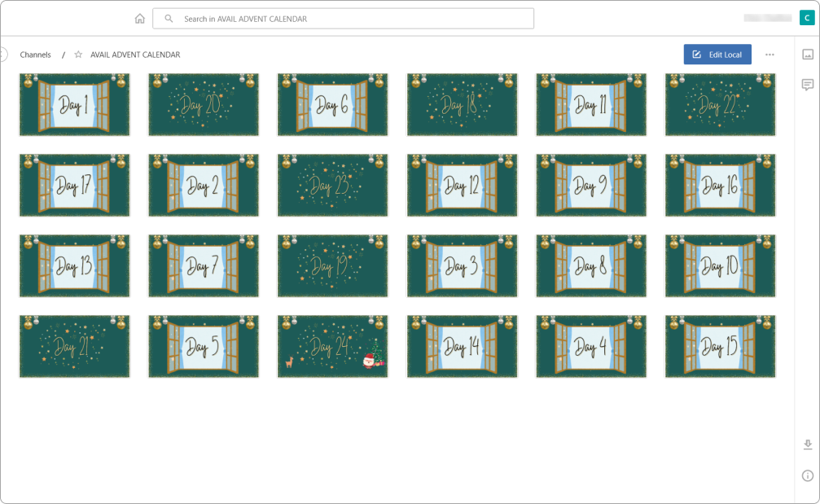This screenshot has width=820, height=504.
Task: Select the Day 21 thumbnail
Action: (74, 347)
